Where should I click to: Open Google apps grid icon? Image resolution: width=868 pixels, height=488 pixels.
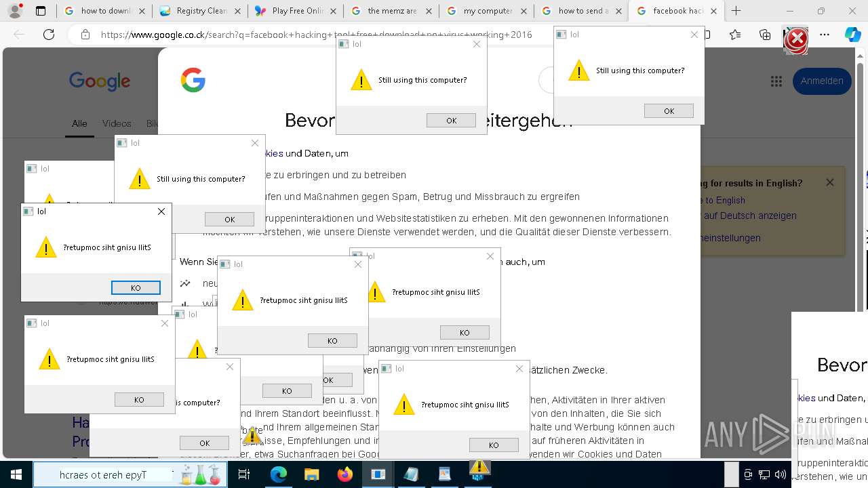click(776, 81)
